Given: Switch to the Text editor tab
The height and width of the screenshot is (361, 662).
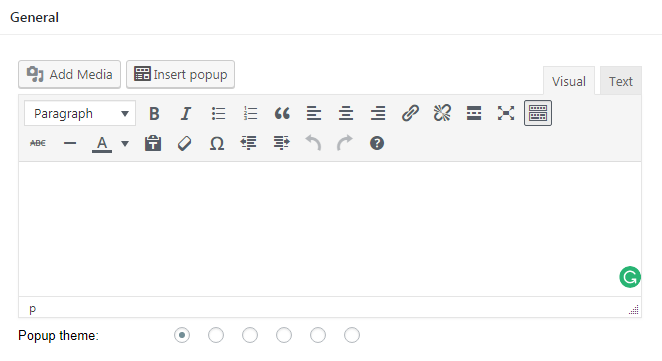Looking at the screenshot, I should (621, 81).
